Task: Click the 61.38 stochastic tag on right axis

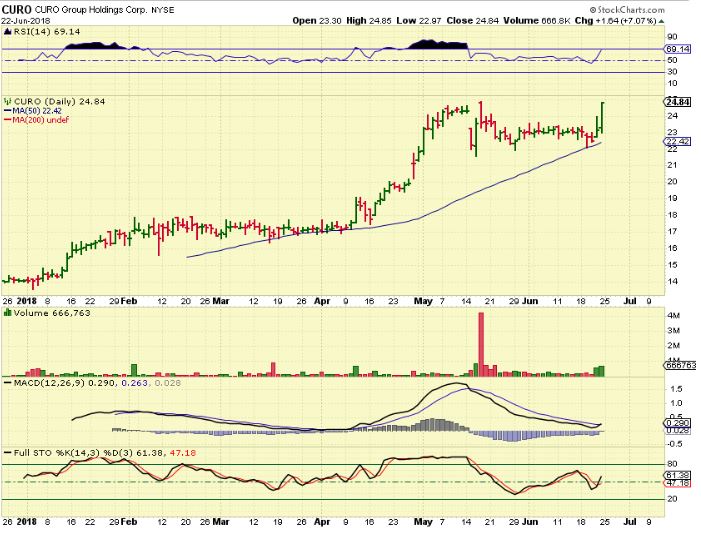Action: point(678,475)
